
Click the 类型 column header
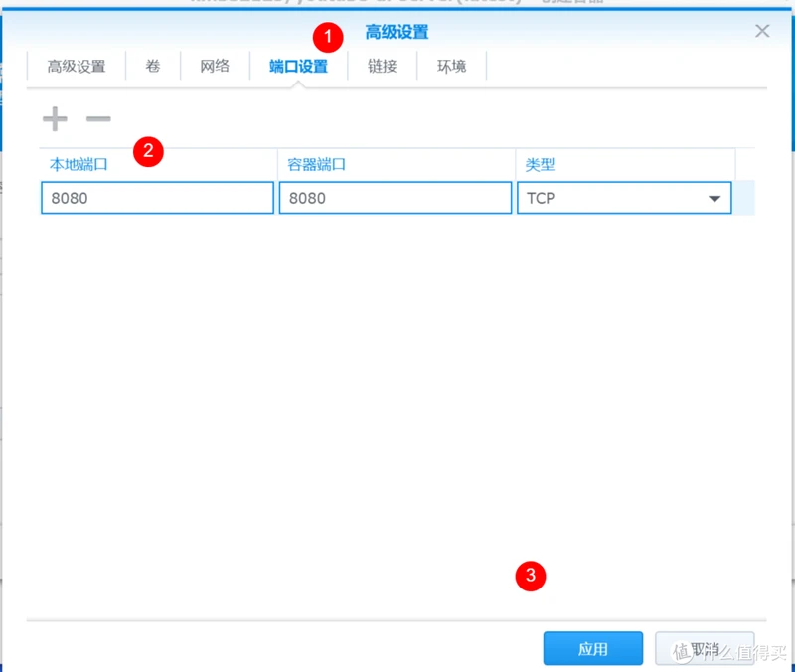click(625, 164)
